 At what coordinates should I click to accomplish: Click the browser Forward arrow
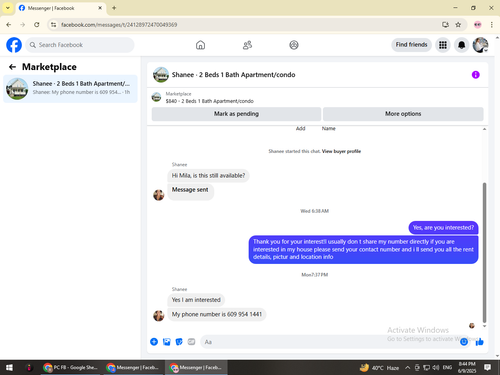tap(22, 25)
